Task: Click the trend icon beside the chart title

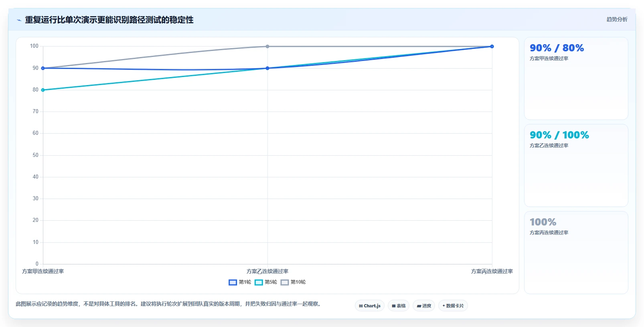Action: (19, 20)
